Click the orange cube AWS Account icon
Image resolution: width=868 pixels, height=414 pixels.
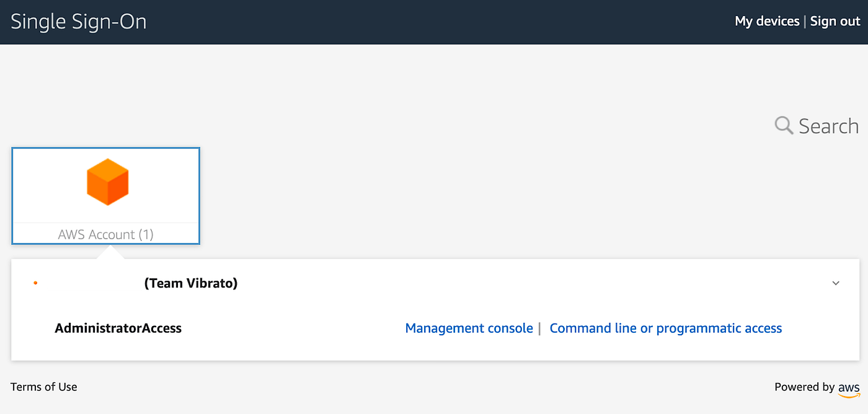point(107,182)
